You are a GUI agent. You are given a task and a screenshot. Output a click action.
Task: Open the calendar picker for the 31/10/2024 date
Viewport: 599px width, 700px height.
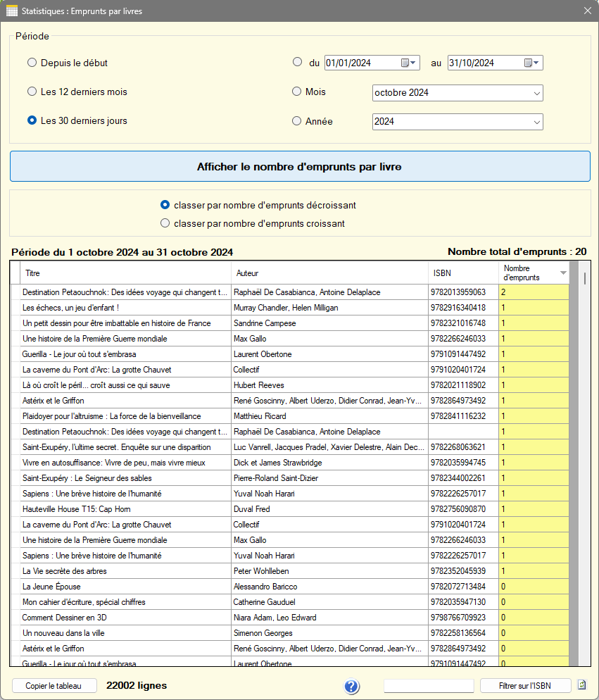tap(531, 63)
